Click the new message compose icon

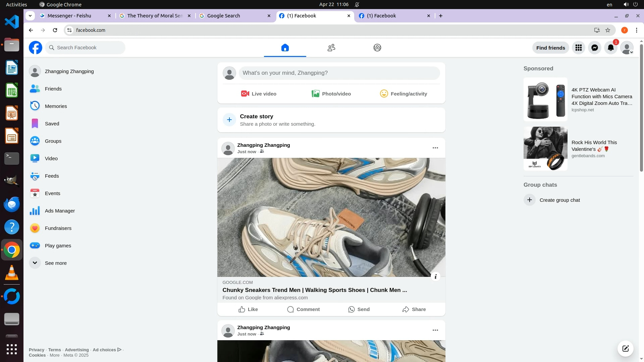625,348
